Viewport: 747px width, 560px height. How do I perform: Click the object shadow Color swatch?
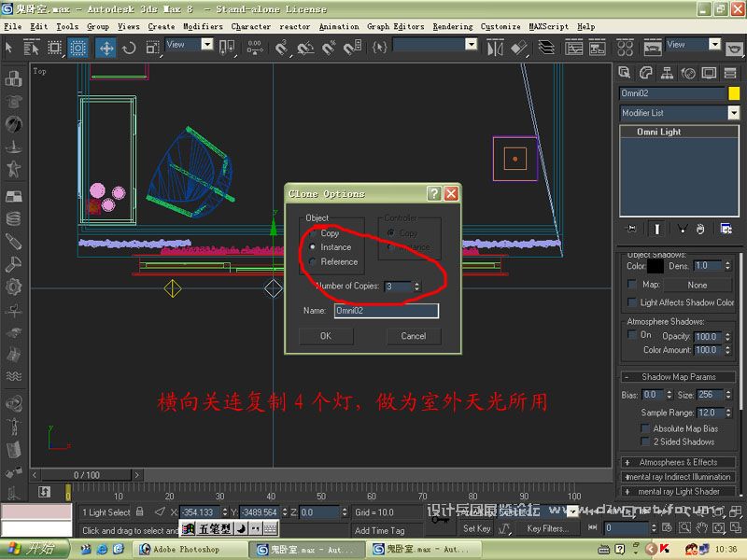coord(656,266)
